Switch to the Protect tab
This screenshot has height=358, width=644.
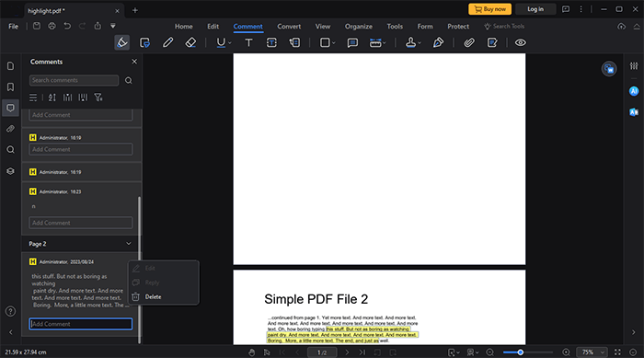click(458, 27)
